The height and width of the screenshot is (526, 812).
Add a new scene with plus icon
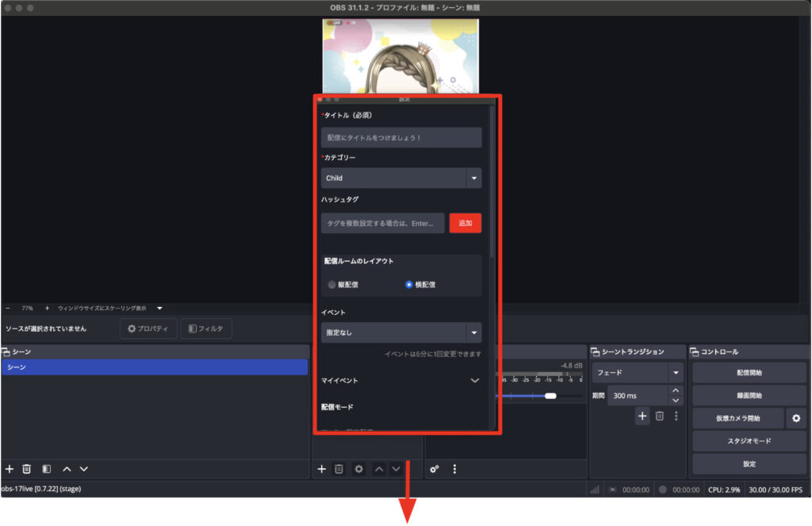(x=10, y=469)
